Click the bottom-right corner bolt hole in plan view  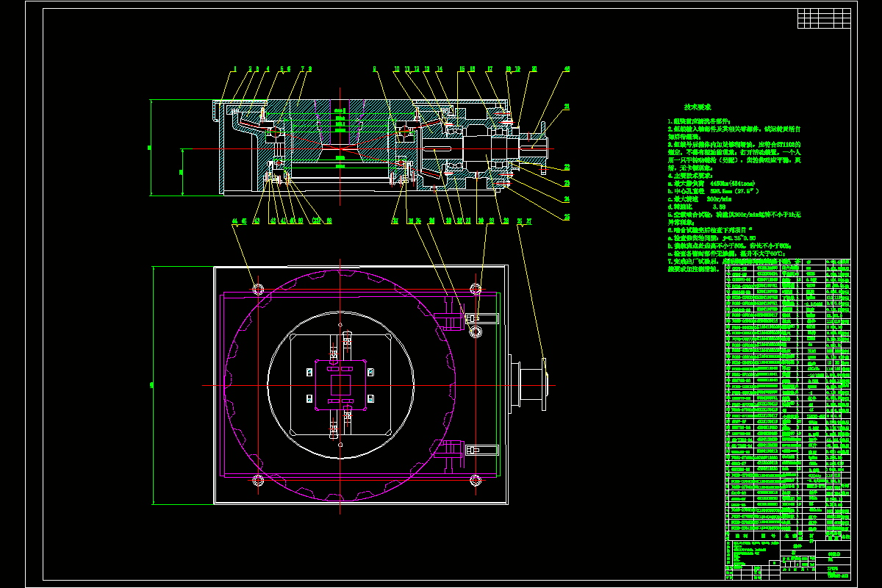[477, 481]
